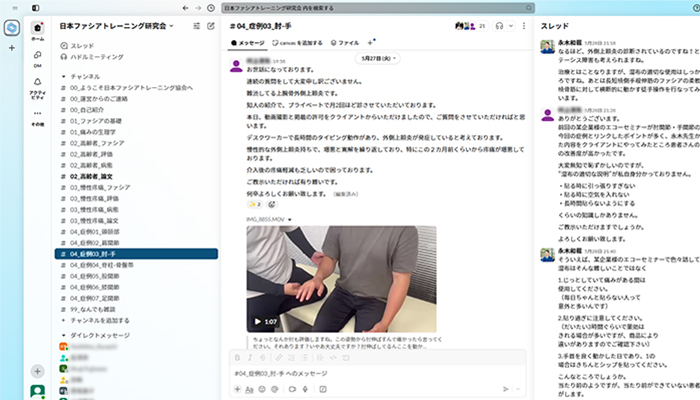Screen dimensions: 700x400
Task: Add a reaction with the smiley-plus icon
Action: pyautogui.click(x=271, y=204)
